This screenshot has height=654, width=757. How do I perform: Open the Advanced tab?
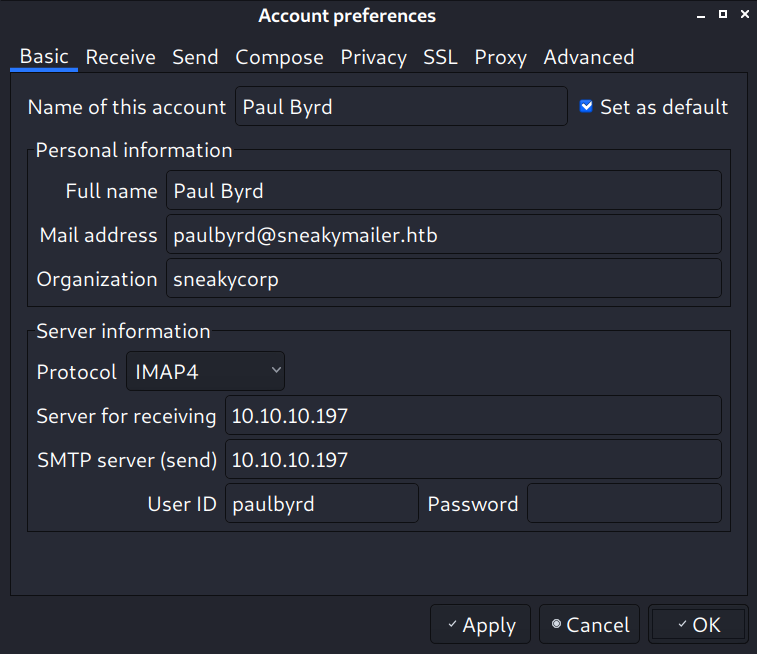[588, 57]
